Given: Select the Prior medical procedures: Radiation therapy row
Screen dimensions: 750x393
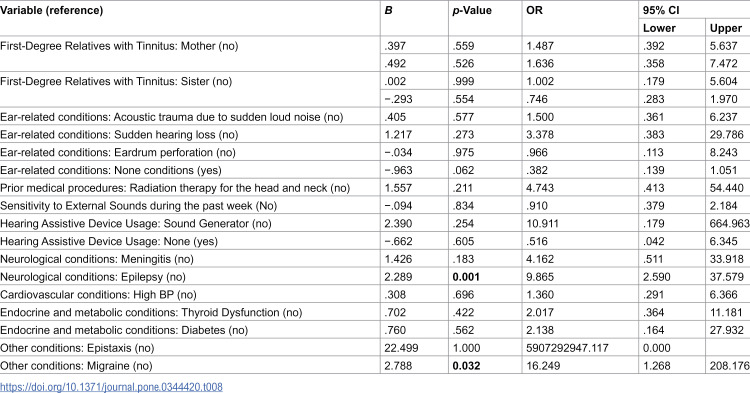Looking at the screenshot, I should tap(375, 188).
